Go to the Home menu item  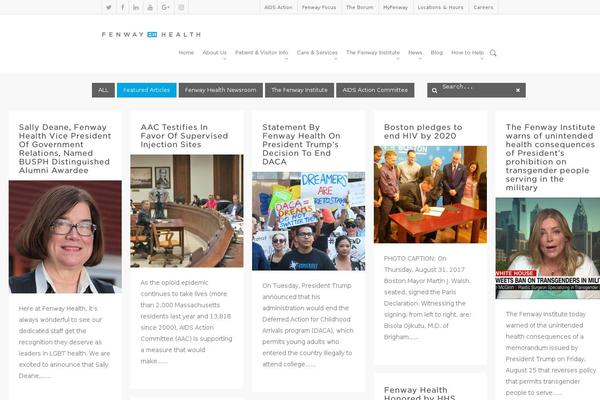(186, 52)
